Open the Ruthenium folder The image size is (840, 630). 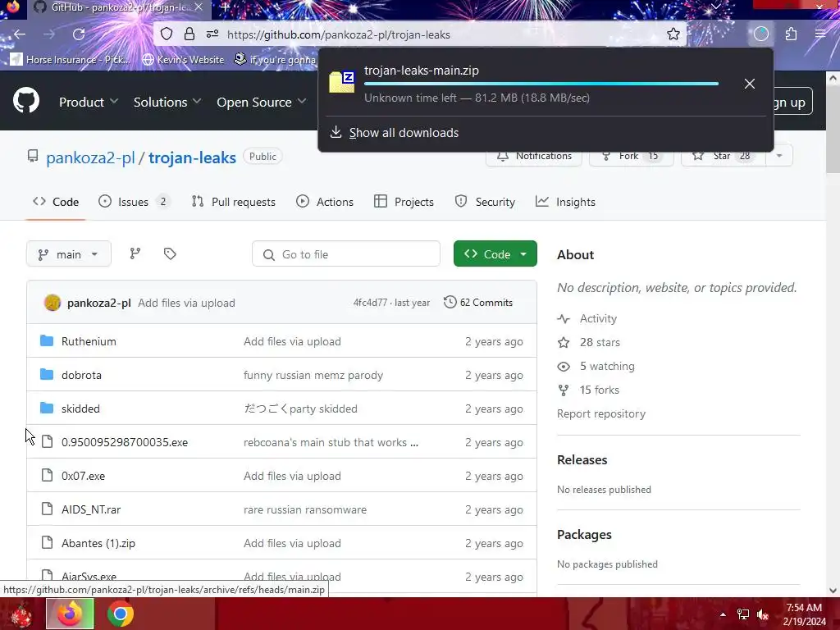coord(89,341)
